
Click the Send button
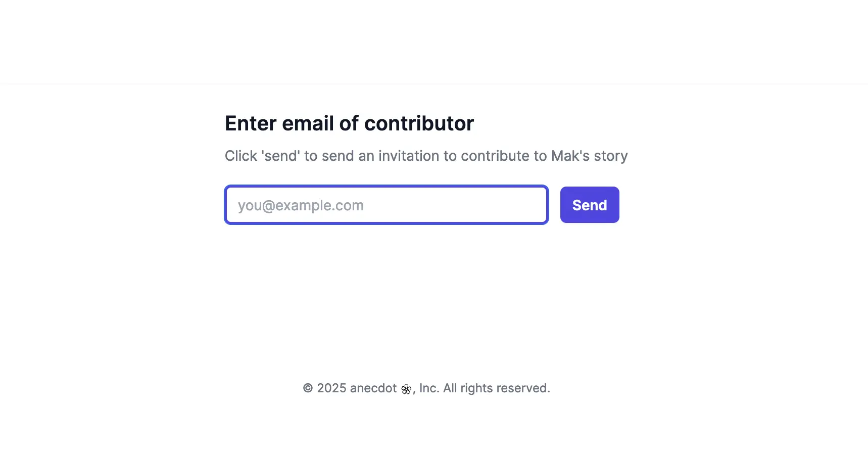(x=590, y=205)
